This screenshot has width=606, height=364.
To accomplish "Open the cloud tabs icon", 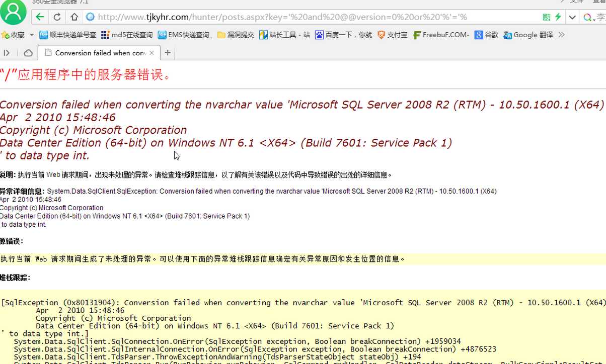I will (x=28, y=53).
